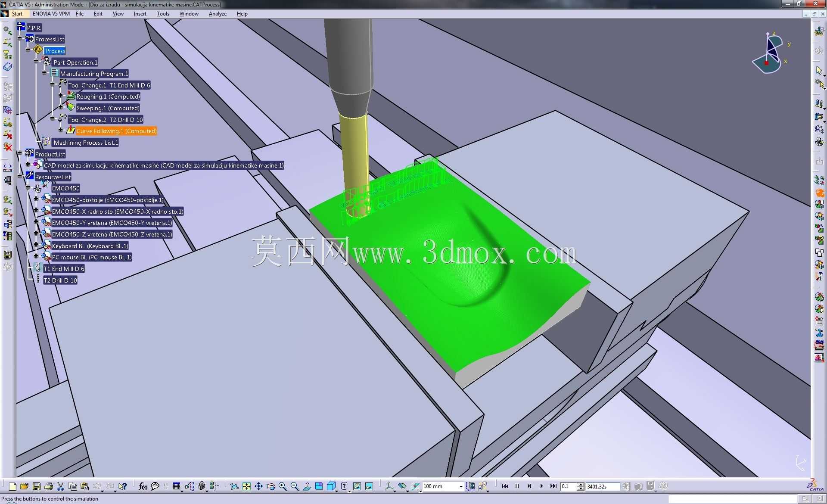Select T1 End Mill D 6 resource

[x=64, y=268]
